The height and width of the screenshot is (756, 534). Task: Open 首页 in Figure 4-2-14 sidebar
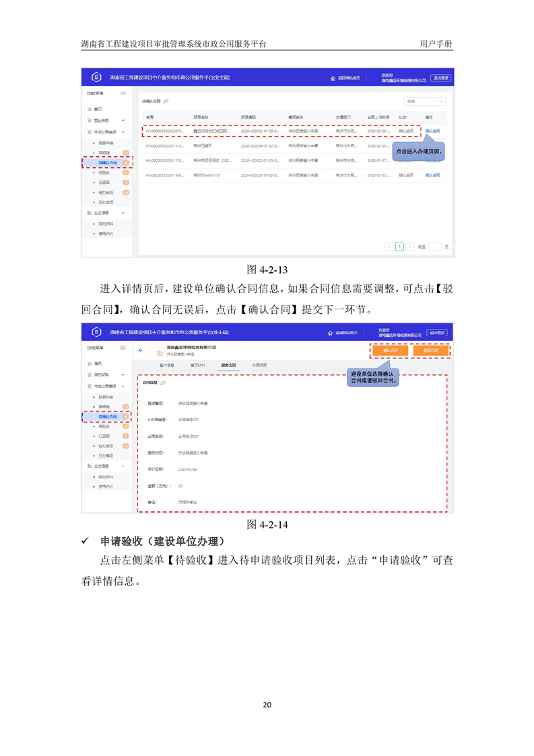point(98,364)
